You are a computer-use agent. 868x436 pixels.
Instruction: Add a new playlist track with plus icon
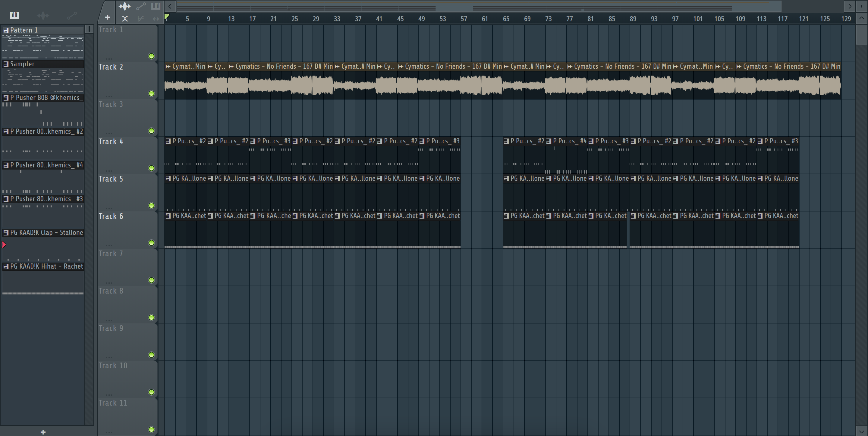pyautogui.click(x=108, y=17)
